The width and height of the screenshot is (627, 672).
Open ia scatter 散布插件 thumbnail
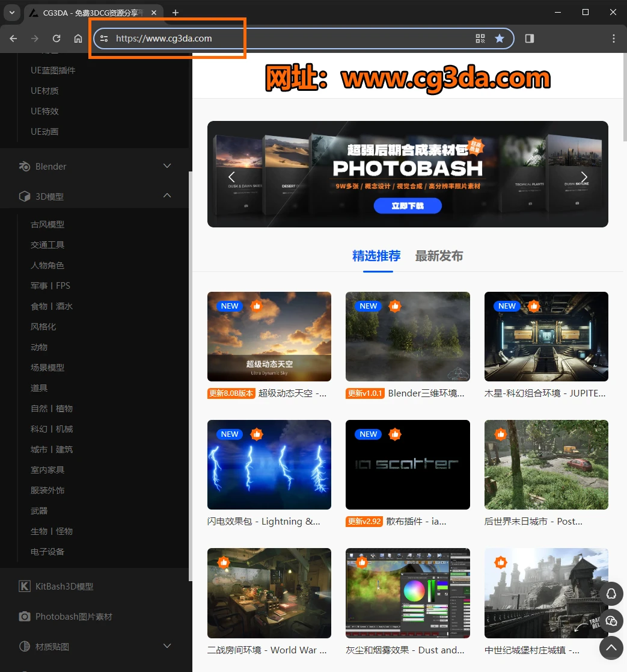(x=408, y=464)
